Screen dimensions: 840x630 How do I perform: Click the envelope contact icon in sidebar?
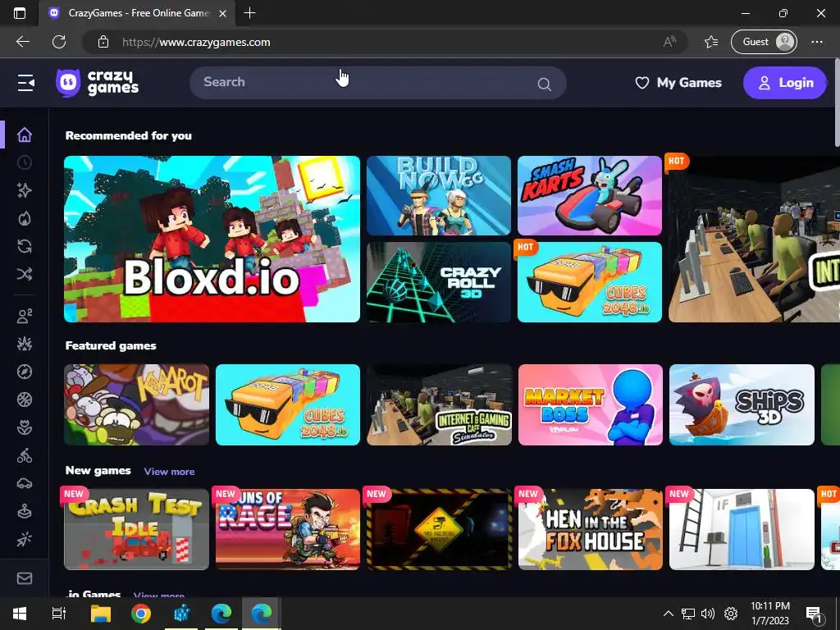tap(25, 578)
